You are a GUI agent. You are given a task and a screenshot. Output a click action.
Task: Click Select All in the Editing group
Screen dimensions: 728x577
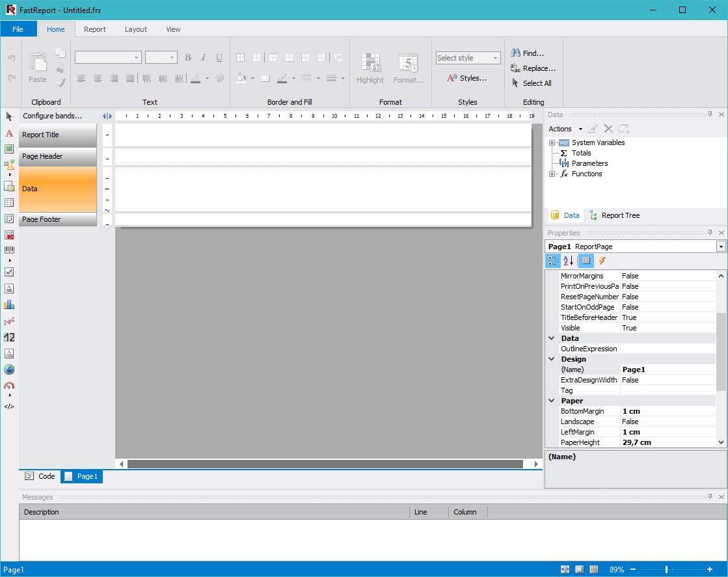(x=532, y=83)
